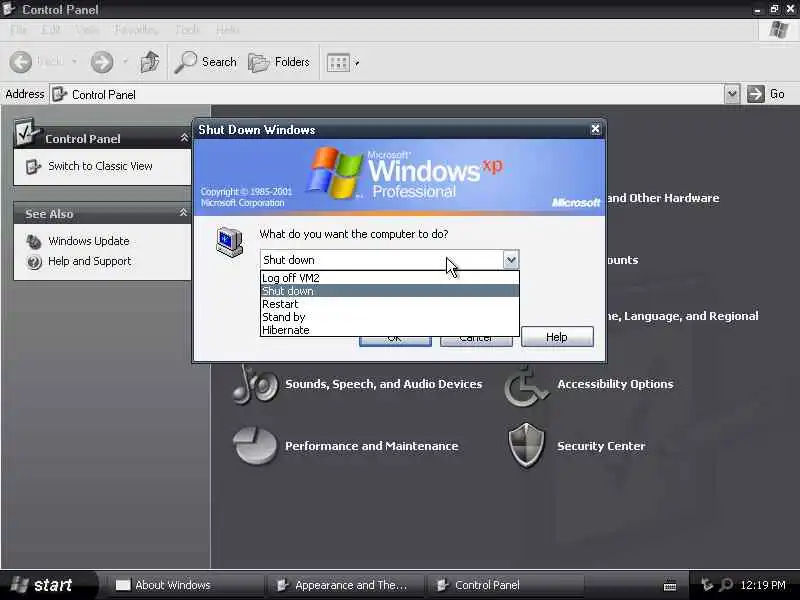This screenshot has width=800, height=600.
Task: Close the Shut Down Windows dialog
Action: point(595,129)
